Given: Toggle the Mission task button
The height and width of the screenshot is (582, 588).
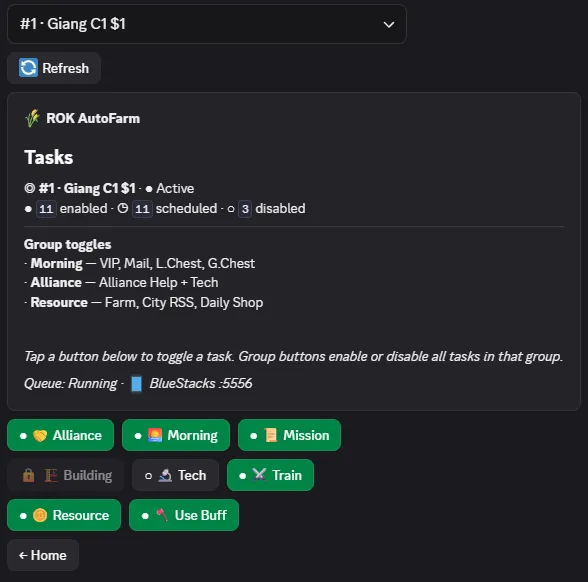Looking at the screenshot, I should pos(290,435).
